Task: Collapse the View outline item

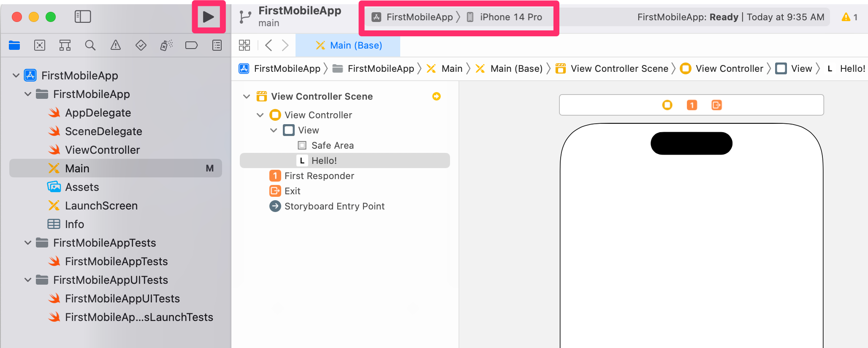Action: (274, 130)
